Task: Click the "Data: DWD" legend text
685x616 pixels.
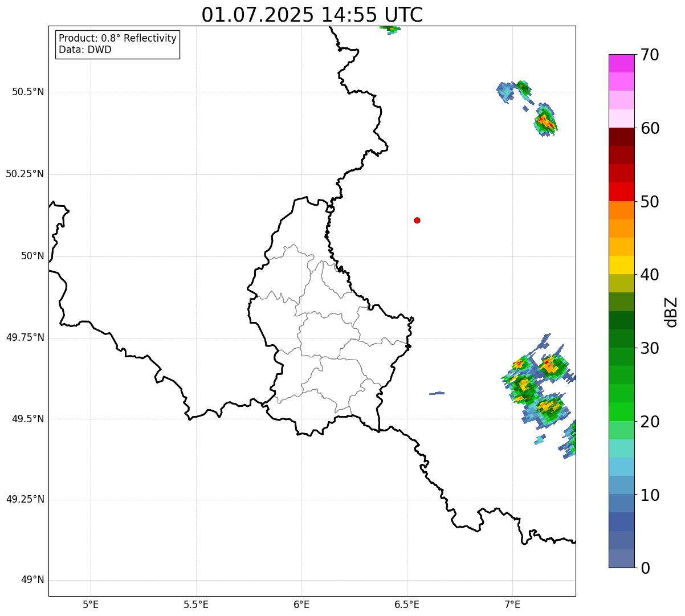Action: [x=85, y=50]
